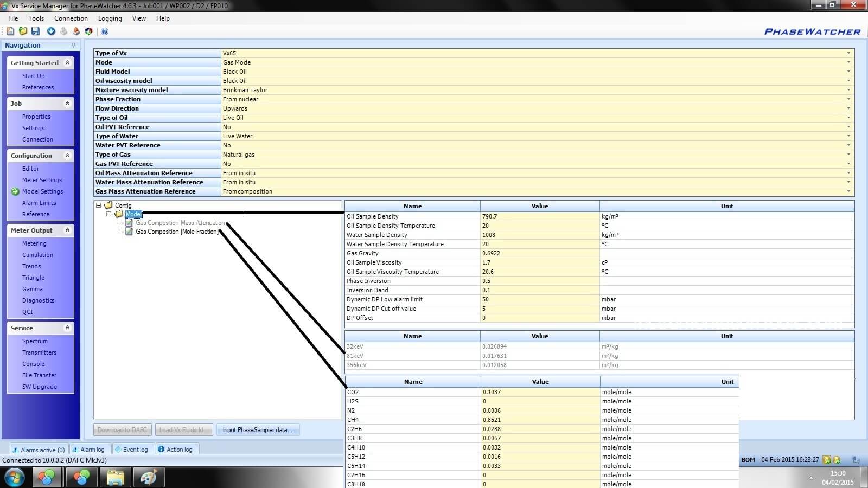Viewport: 868px width, 488px height.
Task: Open the Mode dropdown arrow
Action: pyautogui.click(x=848, y=62)
